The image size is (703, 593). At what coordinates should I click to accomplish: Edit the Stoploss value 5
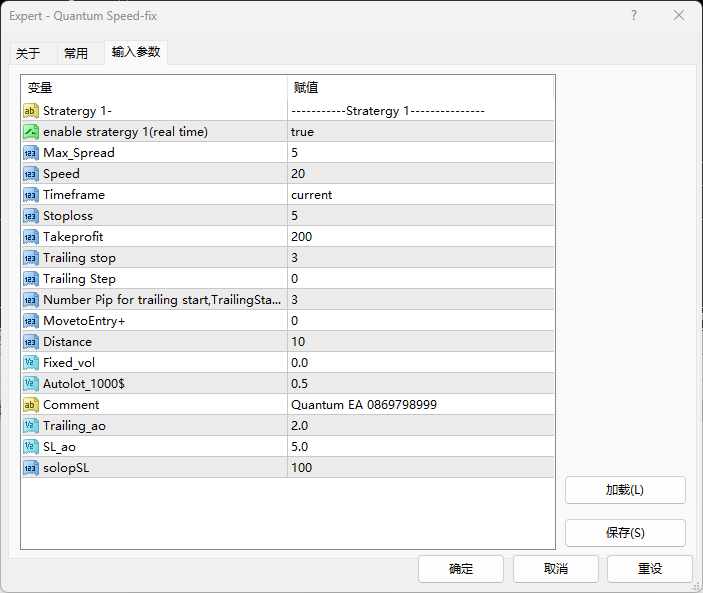pos(421,216)
